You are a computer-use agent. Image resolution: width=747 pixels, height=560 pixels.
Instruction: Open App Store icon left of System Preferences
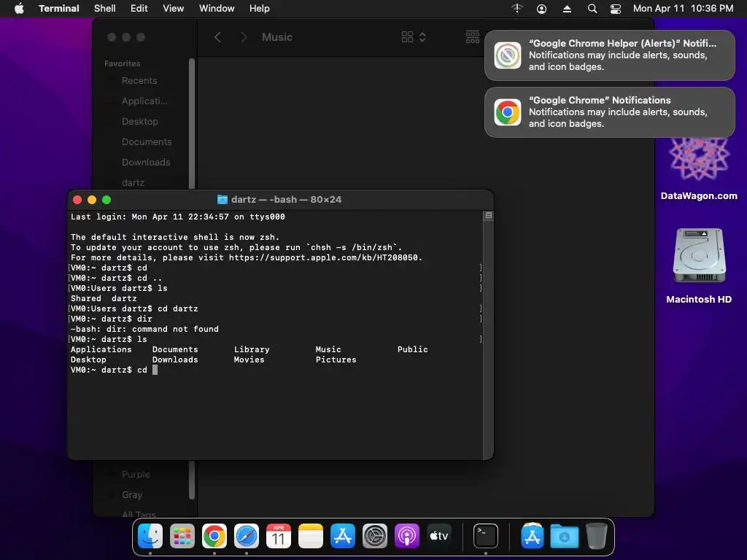(343, 536)
